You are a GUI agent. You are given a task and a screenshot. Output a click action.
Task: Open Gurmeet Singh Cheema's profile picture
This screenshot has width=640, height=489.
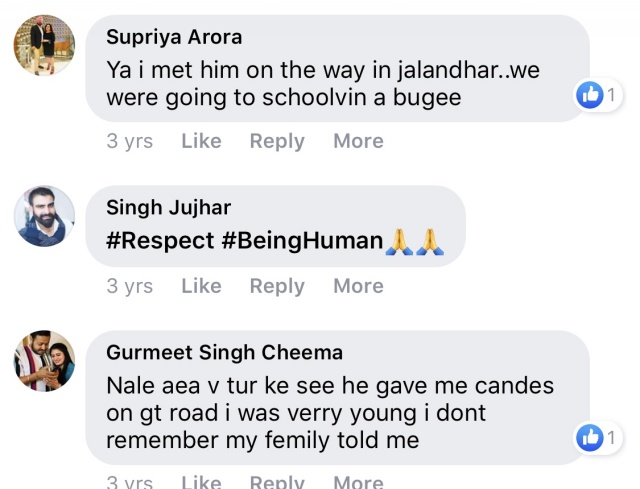tap(44, 361)
